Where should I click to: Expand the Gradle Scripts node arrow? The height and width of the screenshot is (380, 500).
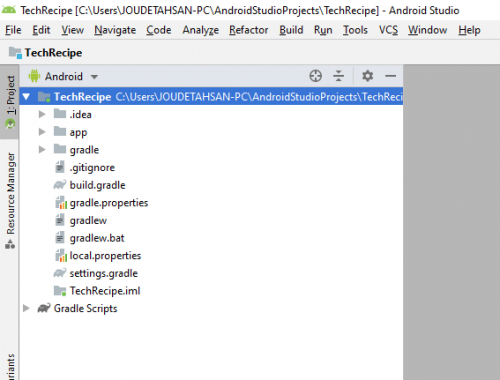point(26,308)
